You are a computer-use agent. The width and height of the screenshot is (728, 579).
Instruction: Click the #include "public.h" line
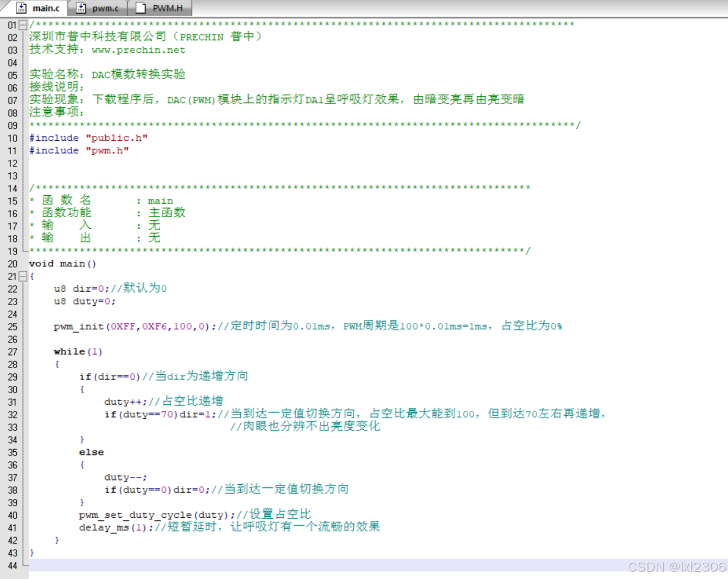tap(88, 138)
